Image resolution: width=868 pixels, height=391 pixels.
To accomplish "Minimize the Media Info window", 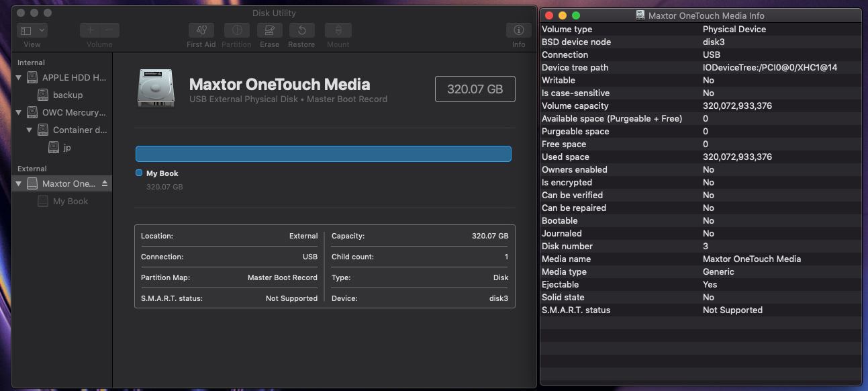I will pos(563,15).
